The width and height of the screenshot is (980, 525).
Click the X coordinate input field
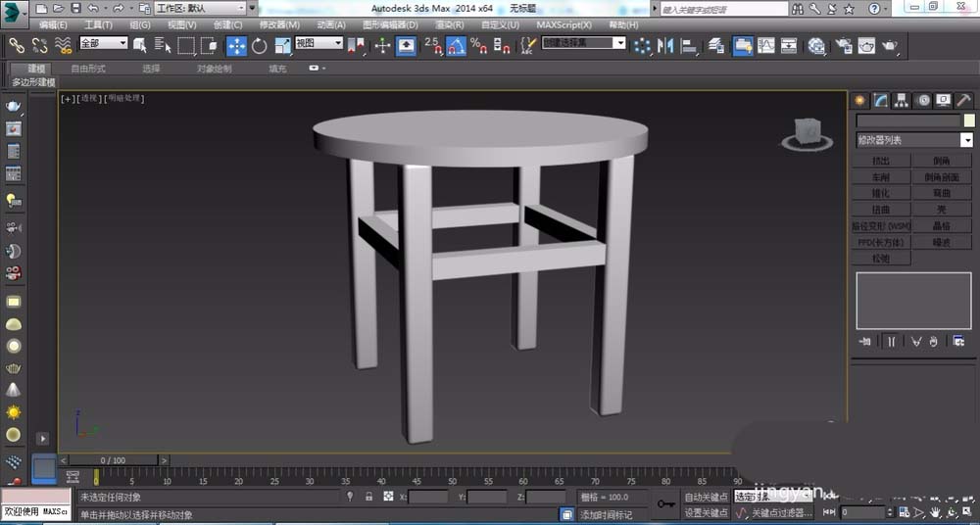click(x=428, y=497)
